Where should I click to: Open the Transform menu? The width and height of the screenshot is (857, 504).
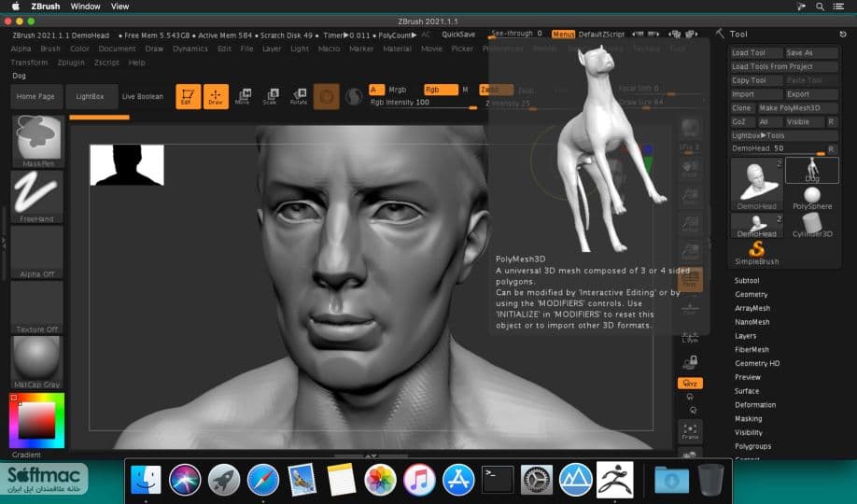click(29, 63)
